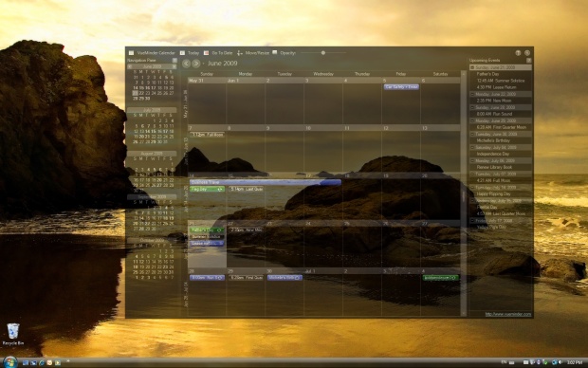Viewport: 588px width, 368px height.
Task: Open the Windows Start button
Action: coord(9,362)
